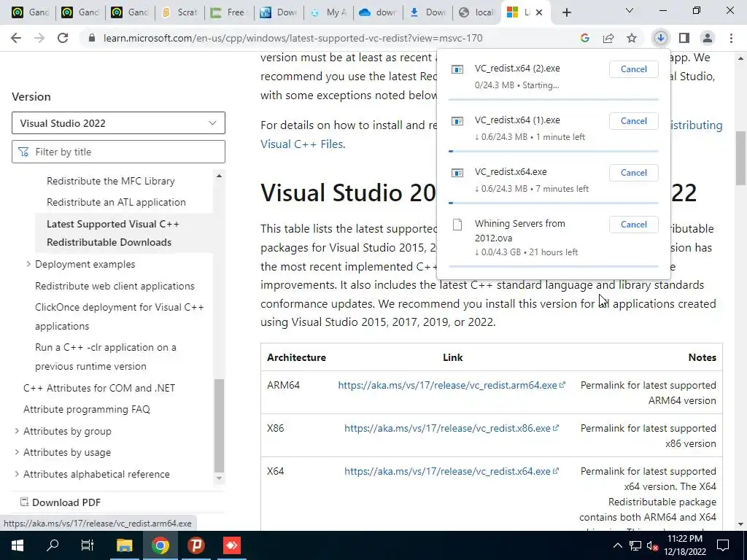Screen dimensions: 747x560
Task: Select Latest Supported Visual C++ Redistributable Downloads
Action: [x=113, y=233]
